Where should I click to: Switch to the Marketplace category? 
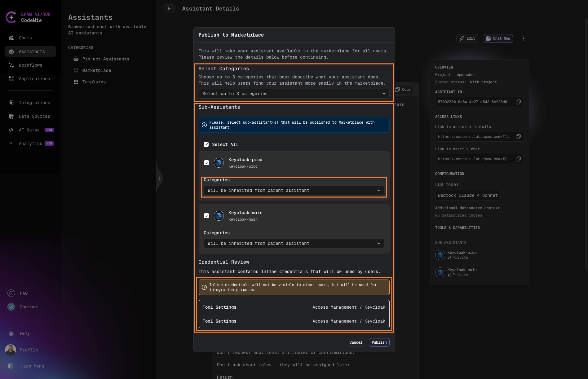tap(96, 70)
